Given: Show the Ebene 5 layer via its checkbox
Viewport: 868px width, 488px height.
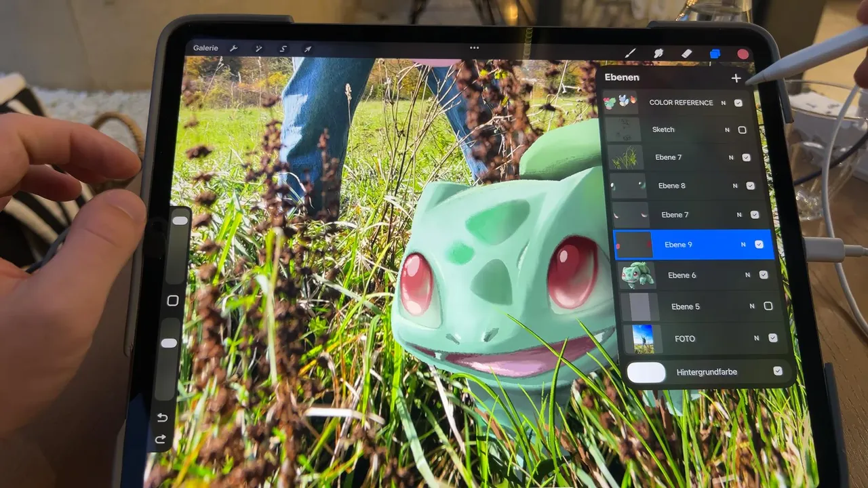Looking at the screenshot, I should [x=768, y=306].
